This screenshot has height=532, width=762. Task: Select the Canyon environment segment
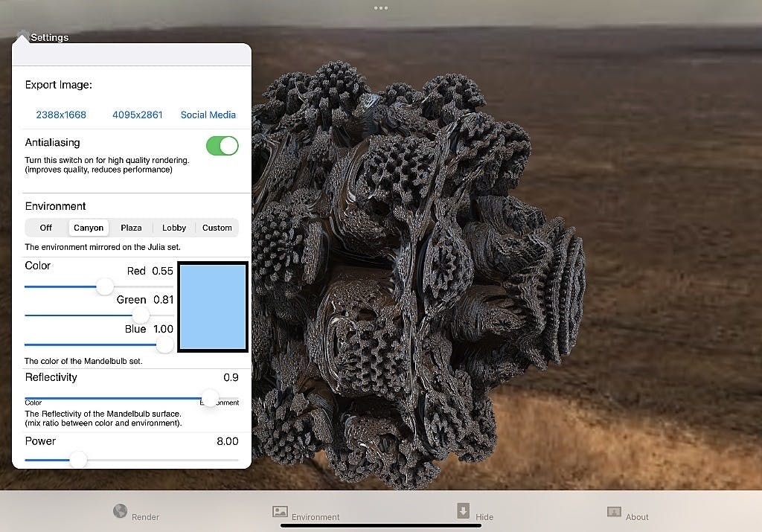(89, 228)
